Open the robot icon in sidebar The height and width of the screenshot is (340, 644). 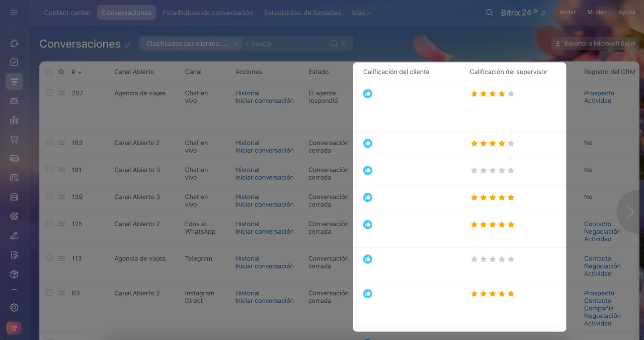(14, 101)
